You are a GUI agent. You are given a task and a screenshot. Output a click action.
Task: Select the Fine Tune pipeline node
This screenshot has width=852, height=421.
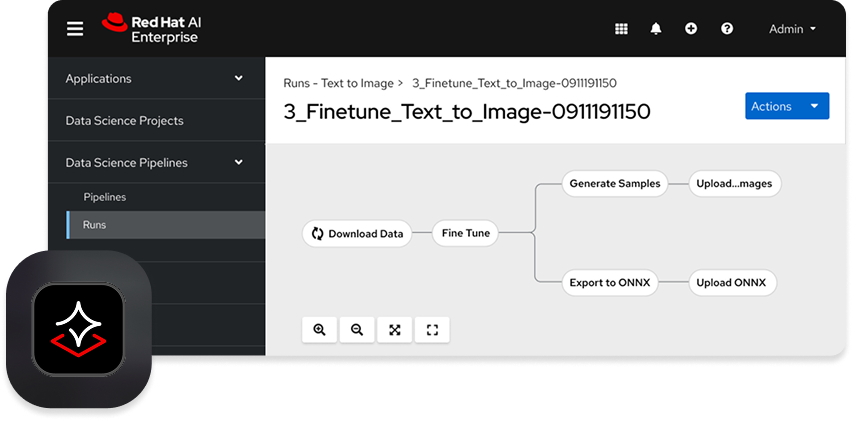[465, 233]
